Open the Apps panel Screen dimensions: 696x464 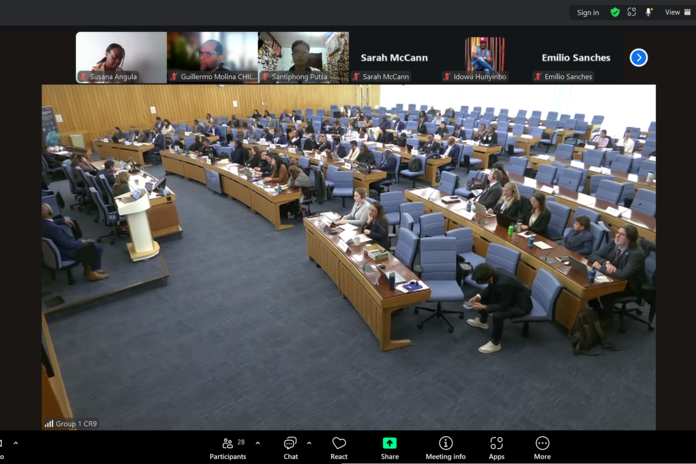(x=496, y=446)
